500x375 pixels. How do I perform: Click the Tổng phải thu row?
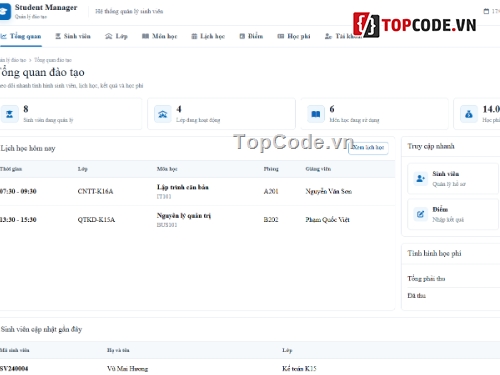tap(453, 279)
